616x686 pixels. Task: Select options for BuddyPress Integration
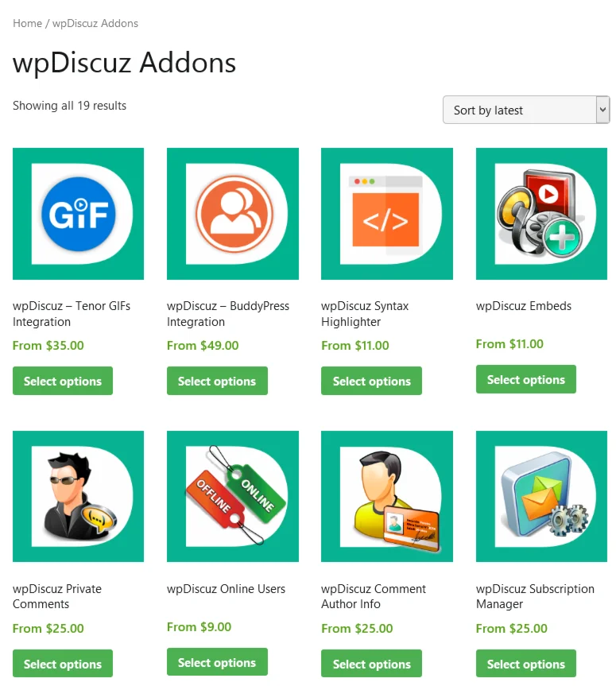click(217, 381)
